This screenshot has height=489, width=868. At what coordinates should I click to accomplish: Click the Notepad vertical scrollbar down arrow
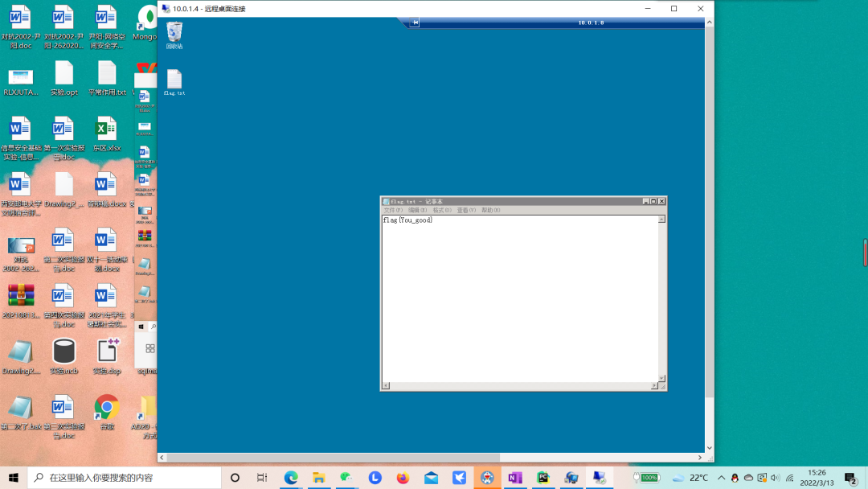point(661,378)
